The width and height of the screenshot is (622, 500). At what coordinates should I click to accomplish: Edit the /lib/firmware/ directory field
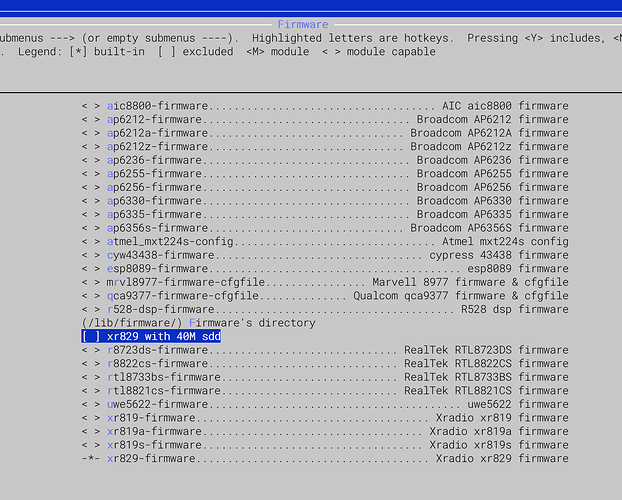(x=199, y=323)
